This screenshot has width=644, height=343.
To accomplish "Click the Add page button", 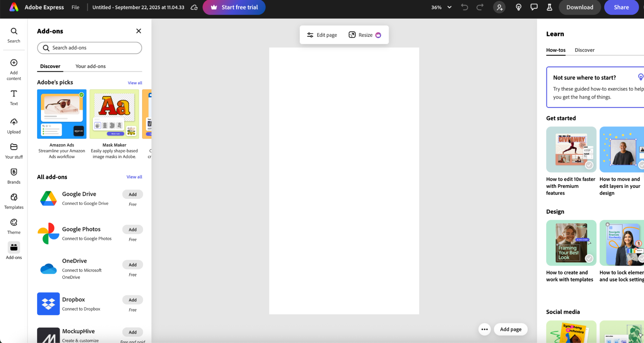I will click(511, 329).
